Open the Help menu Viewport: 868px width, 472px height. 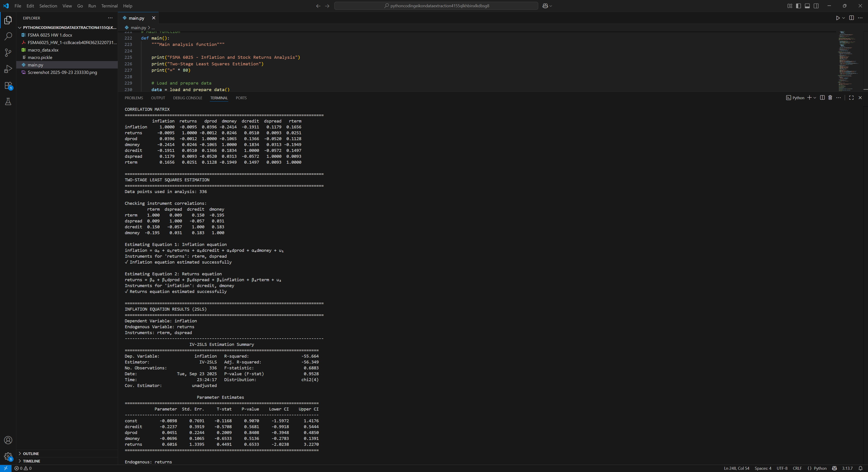[x=127, y=6]
